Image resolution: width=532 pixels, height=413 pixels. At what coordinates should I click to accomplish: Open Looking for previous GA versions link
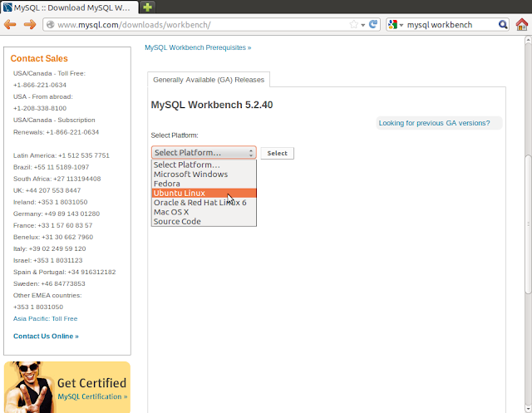click(x=434, y=123)
